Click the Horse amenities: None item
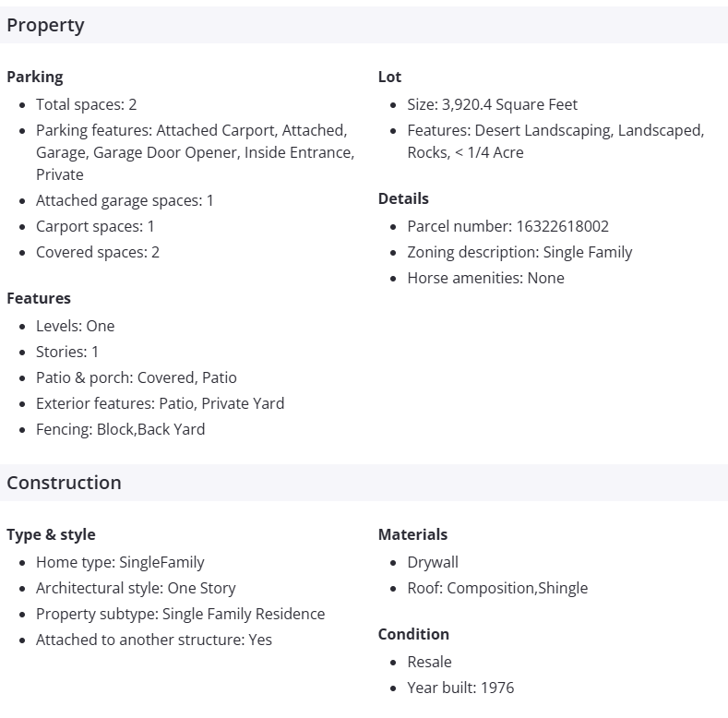The image size is (728, 718). pyautogui.click(x=485, y=278)
